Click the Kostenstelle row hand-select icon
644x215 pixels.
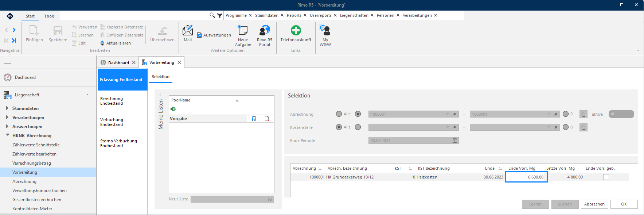[583, 127]
